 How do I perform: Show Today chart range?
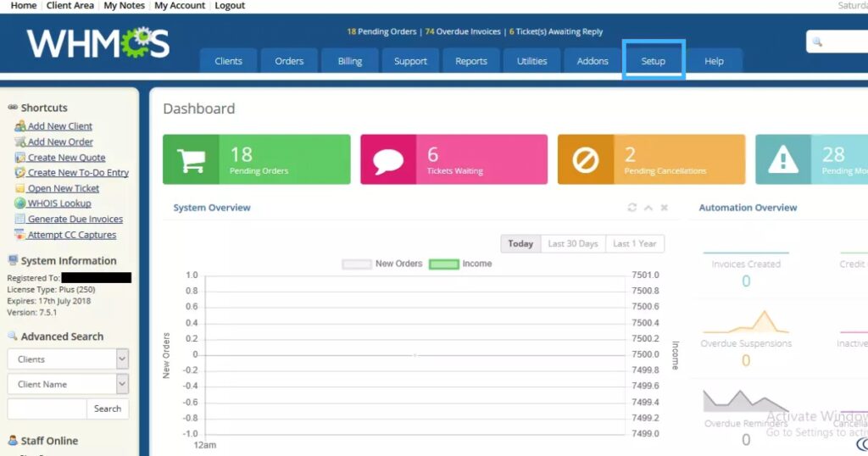coord(520,243)
